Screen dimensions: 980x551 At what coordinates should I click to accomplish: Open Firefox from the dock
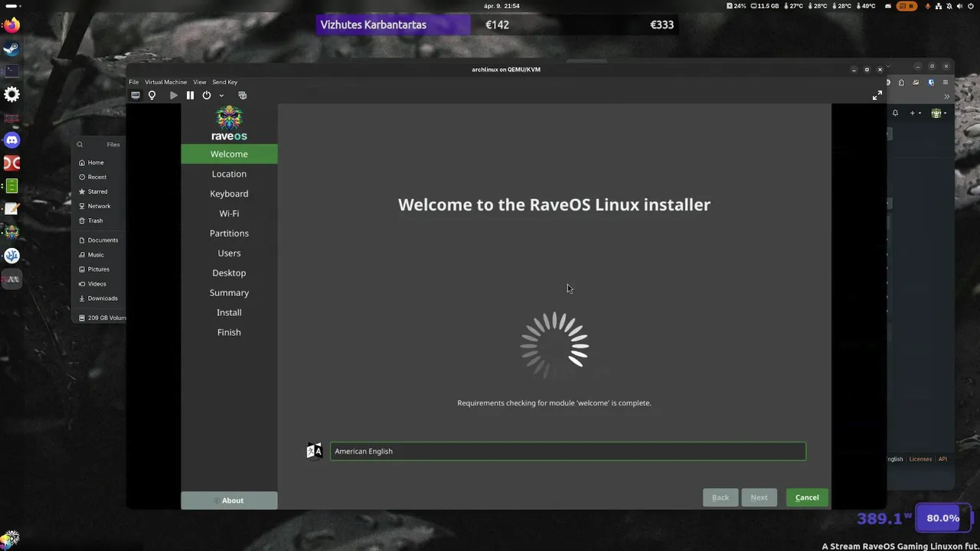(x=11, y=25)
